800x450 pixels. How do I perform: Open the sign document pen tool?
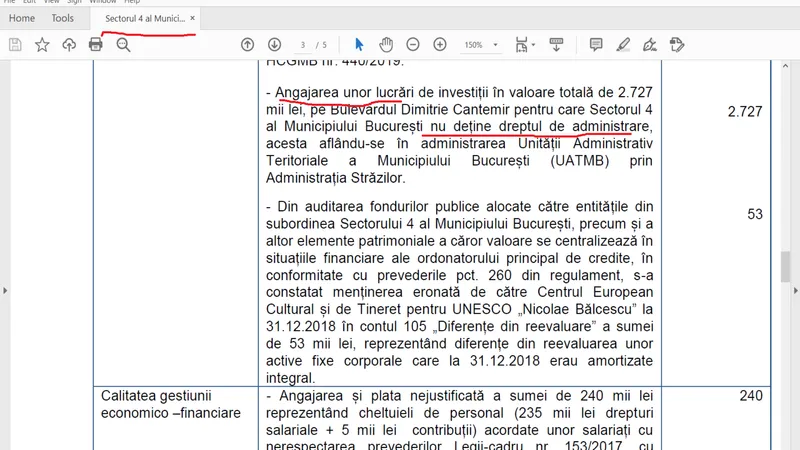(649, 45)
